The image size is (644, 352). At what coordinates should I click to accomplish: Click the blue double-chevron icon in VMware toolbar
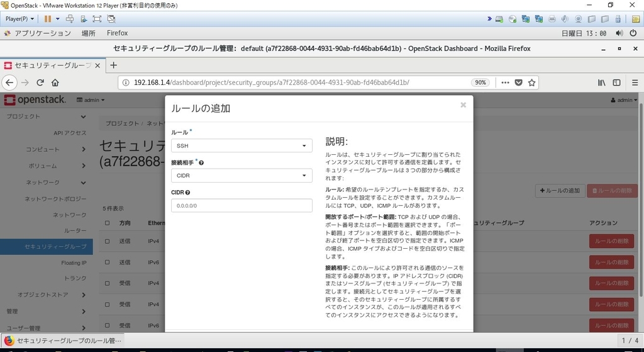(x=489, y=18)
